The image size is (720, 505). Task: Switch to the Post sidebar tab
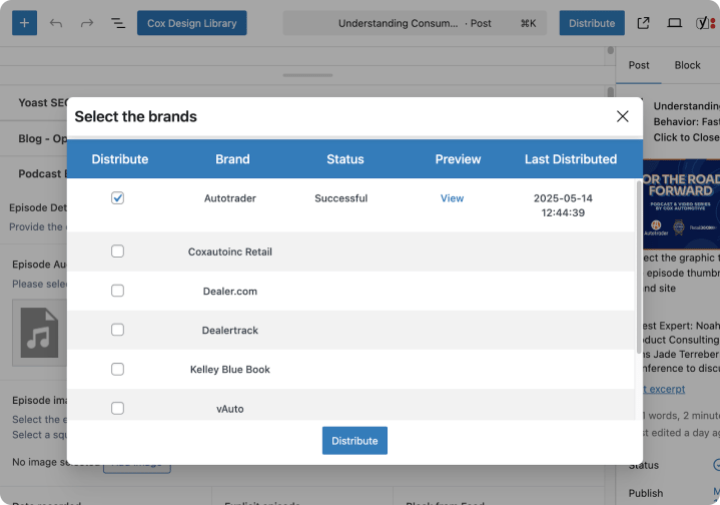point(639,65)
